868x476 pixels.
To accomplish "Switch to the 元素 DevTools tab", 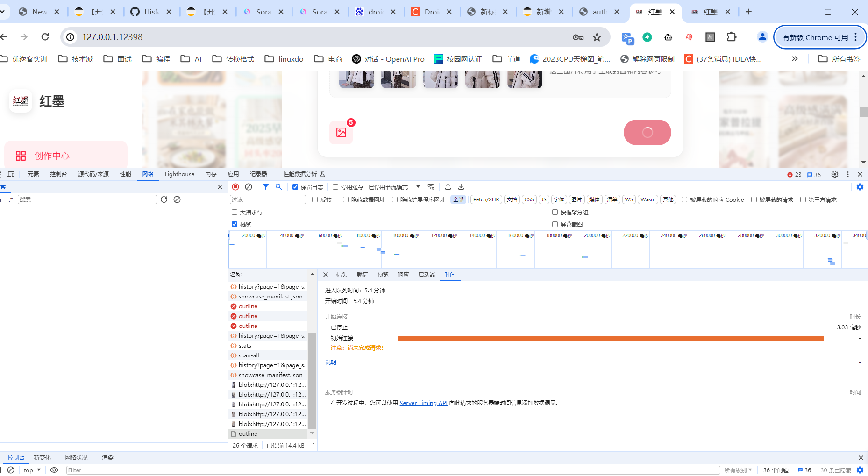I will tap(33, 174).
